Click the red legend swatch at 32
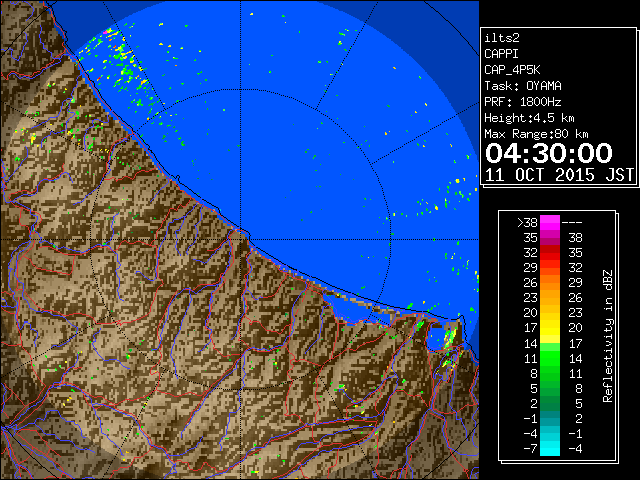The width and height of the screenshot is (640, 480). (x=550, y=253)
